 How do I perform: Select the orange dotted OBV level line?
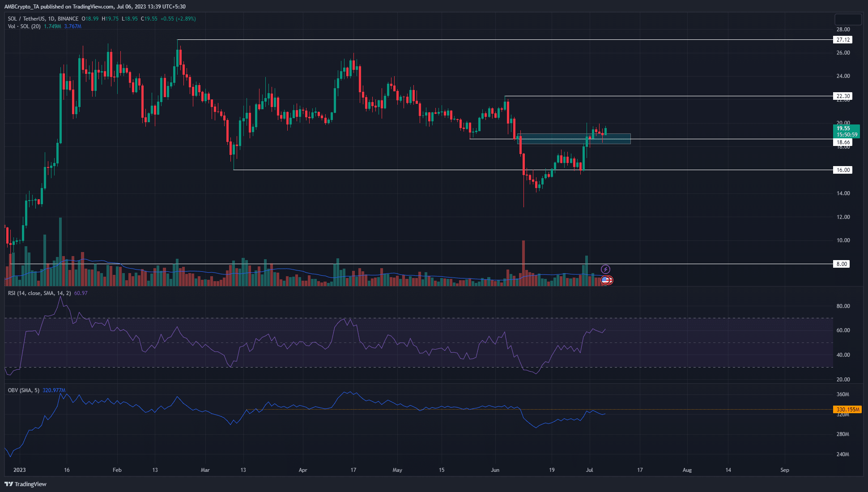[x=539, y=409]
